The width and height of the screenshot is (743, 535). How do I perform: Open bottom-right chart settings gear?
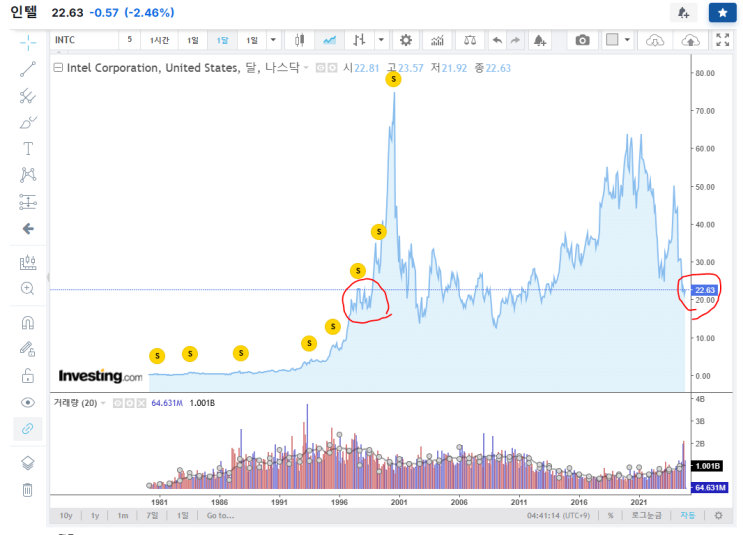[x=718, y=515]
